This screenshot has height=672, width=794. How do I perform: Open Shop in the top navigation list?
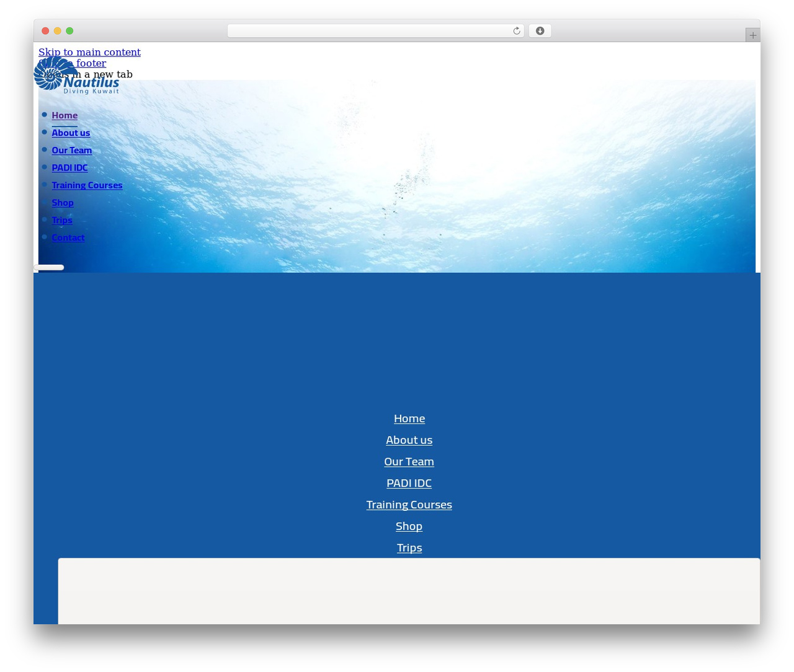pyautogui.click(x=63, y=202)
